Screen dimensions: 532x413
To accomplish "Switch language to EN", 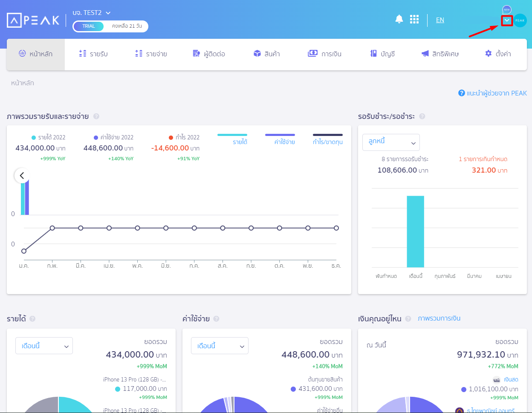I will pos(440,20).
